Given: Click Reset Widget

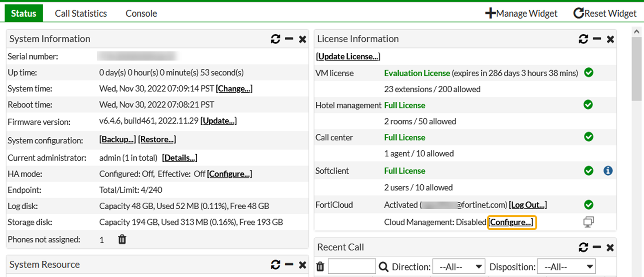Looking at the screenshot, I should pyautogui.click(x=605, y=13).
